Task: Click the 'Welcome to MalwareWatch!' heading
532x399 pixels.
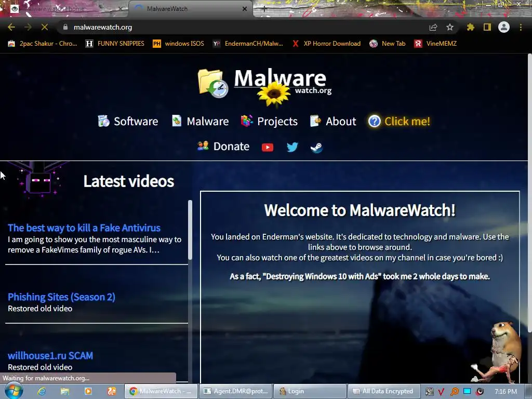Action: click(360, 210)
